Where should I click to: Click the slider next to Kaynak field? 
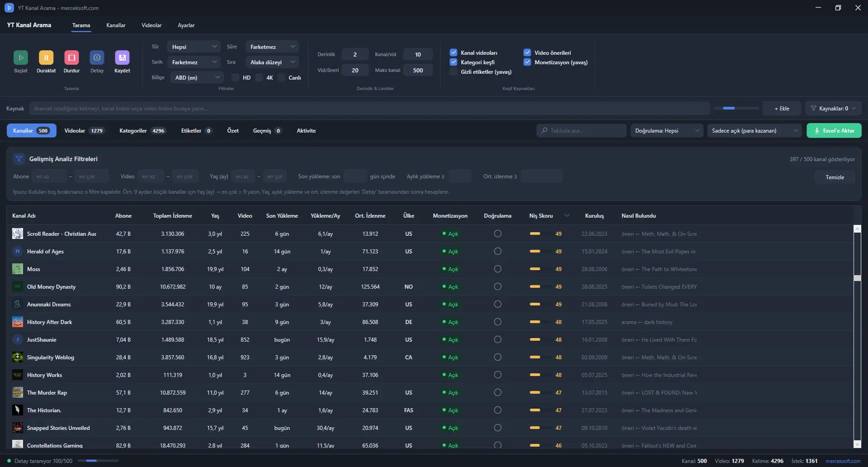pos(736,109)
